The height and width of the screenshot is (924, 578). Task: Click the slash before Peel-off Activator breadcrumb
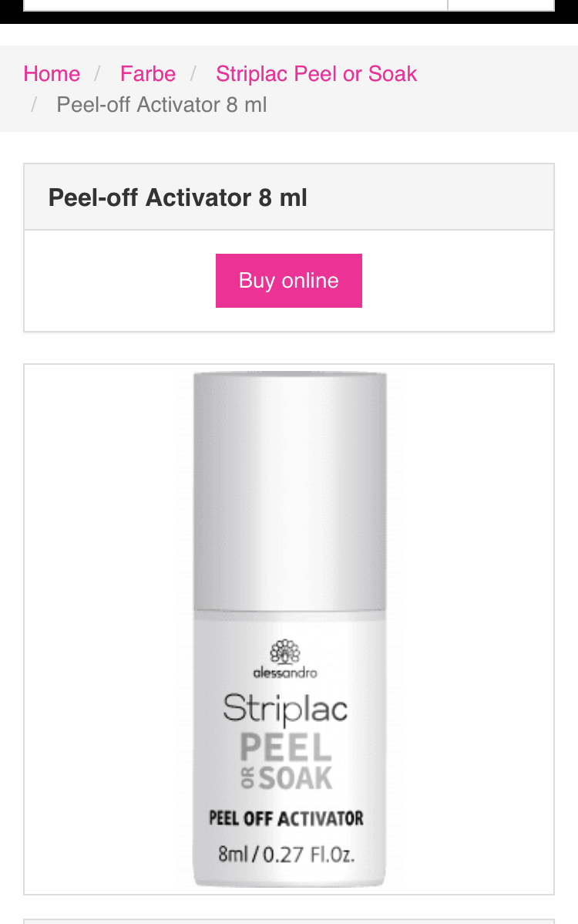pos(34,105)
